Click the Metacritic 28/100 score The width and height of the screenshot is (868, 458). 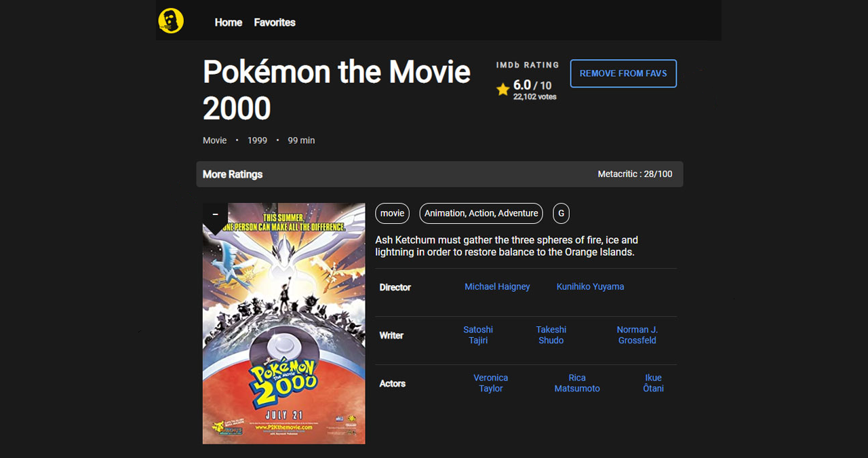point(635,174)
